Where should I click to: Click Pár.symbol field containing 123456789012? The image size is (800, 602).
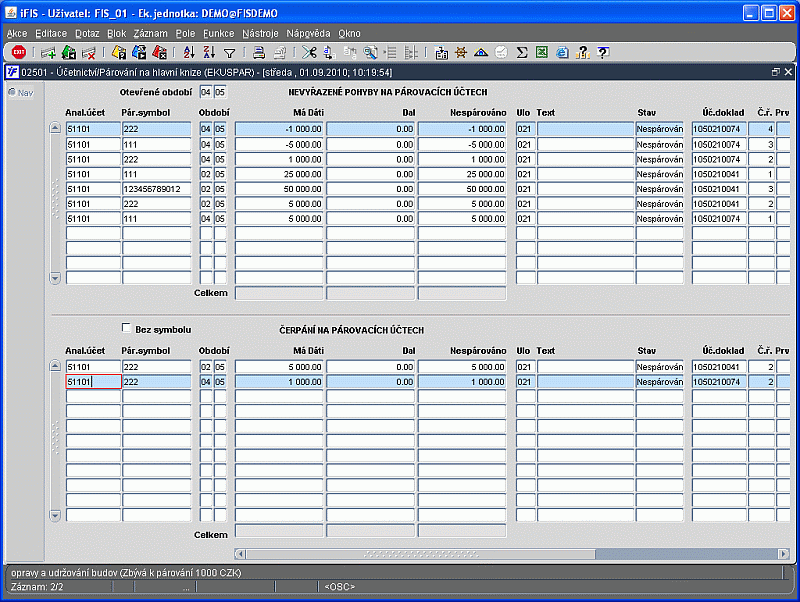156,189
